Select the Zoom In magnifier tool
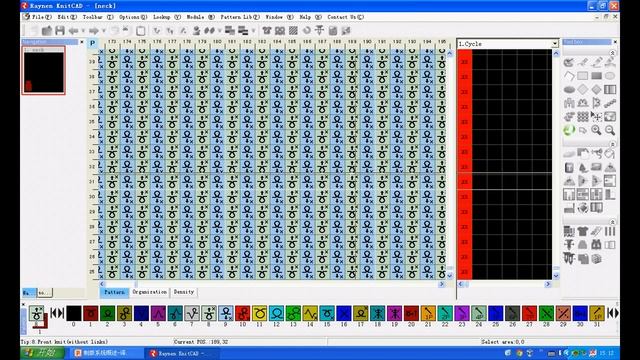This screenshot has height=360, width=640. (596, 130)
